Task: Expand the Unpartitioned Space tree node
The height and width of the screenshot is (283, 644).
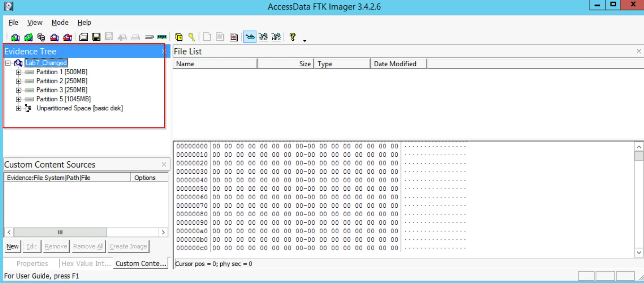Action: click(x=18, y=109)
